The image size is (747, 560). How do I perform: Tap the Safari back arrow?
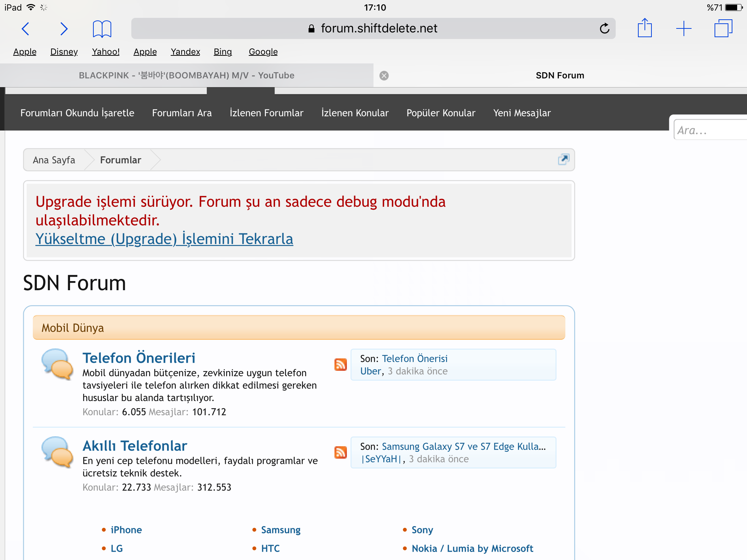(26, 29)
